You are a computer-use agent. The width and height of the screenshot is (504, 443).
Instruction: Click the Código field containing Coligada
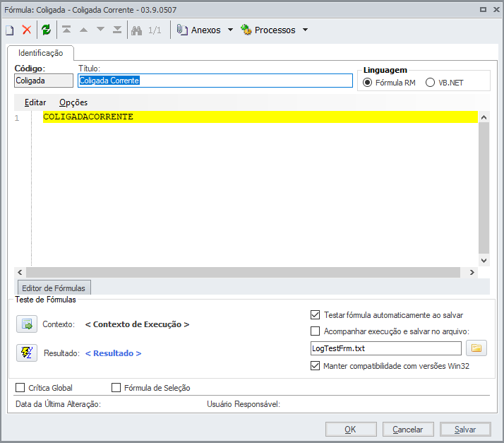coord(44,81)
